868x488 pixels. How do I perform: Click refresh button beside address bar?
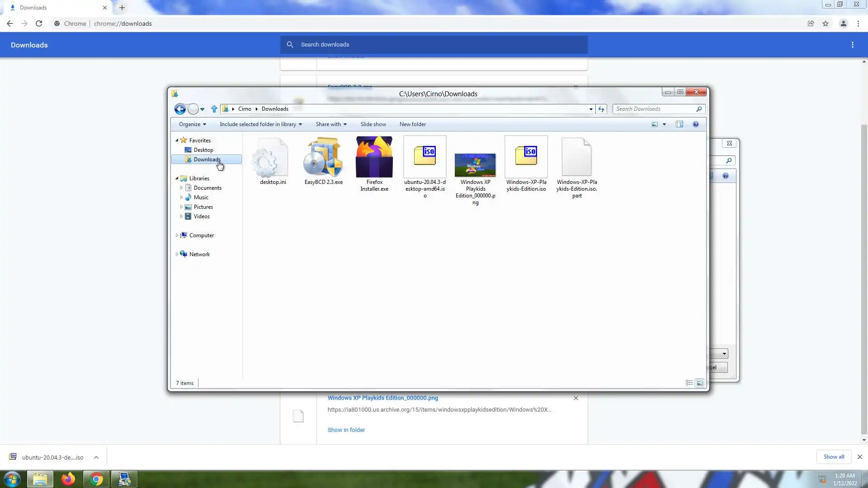click(601, 109)
